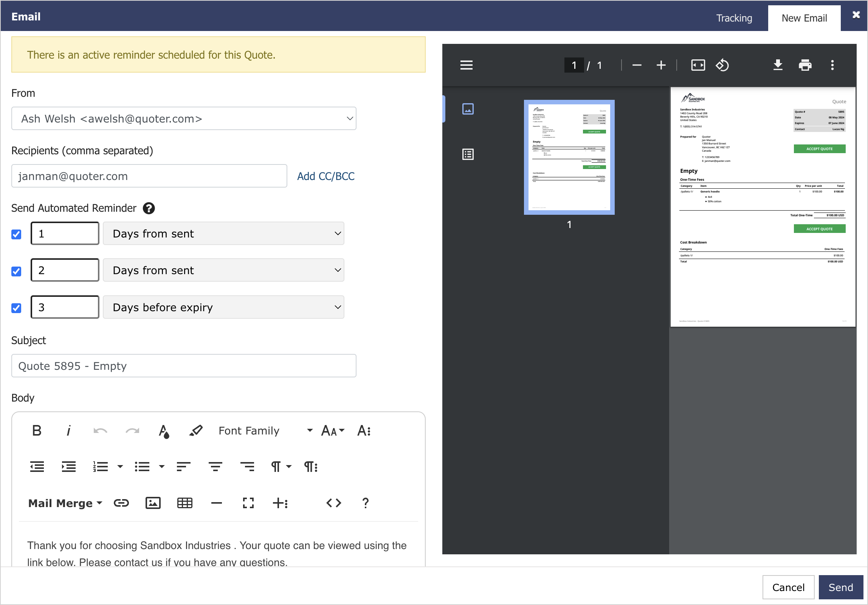Click the first reminder days number field
The width and height of the screenshot is (868, 605).
click(x=65, y=234)
